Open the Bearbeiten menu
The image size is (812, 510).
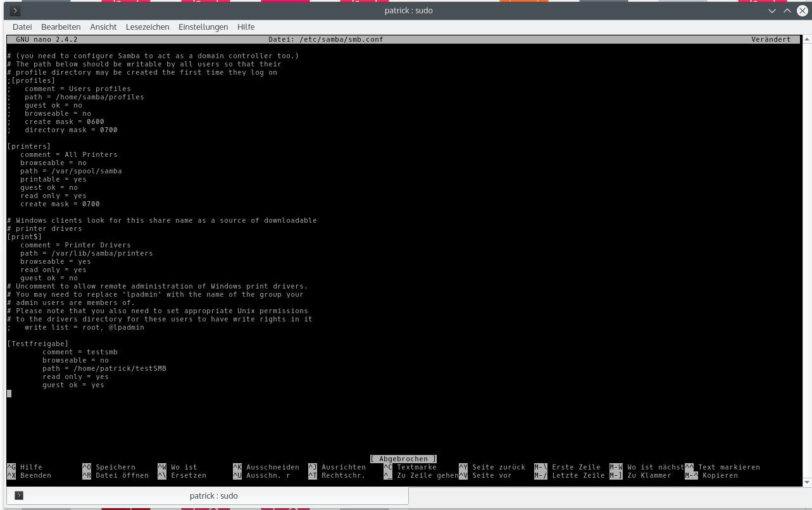click(61, 27)
